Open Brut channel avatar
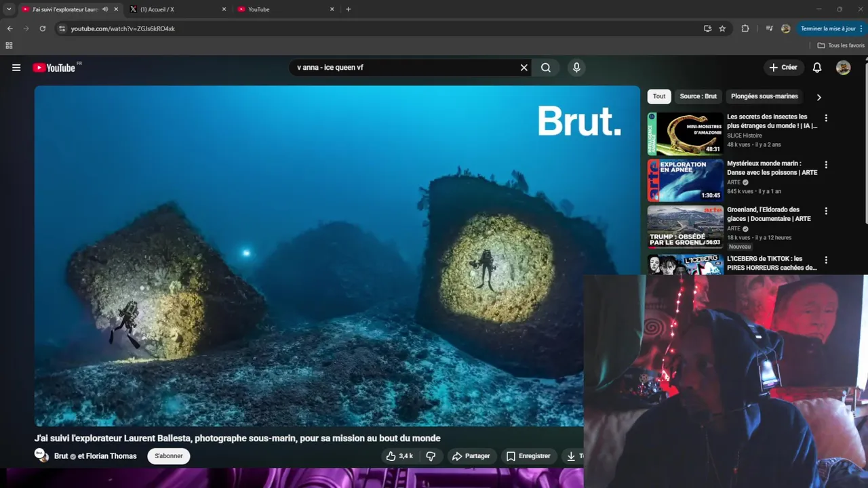Image resolution: width=868 pixels, height=488 pixels. click(x=42, y=455)
